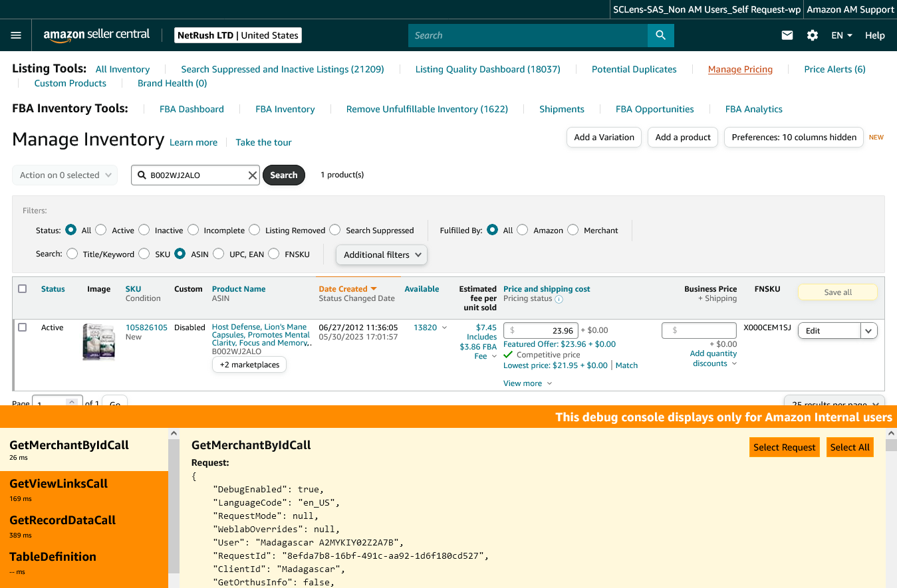Expand View more pricing details
Image resolution: width=897 pixels, height=588 pixels.
(x=527, y=383)
